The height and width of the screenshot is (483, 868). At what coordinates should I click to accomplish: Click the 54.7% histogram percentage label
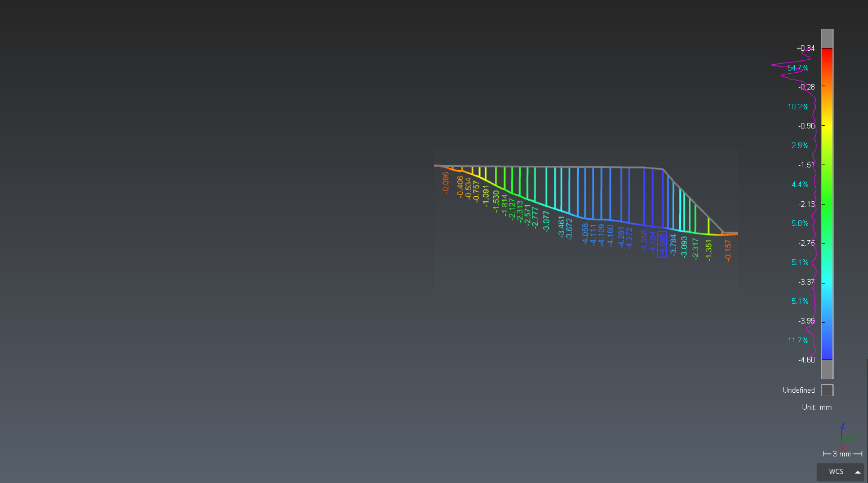(x=798, y=68)
